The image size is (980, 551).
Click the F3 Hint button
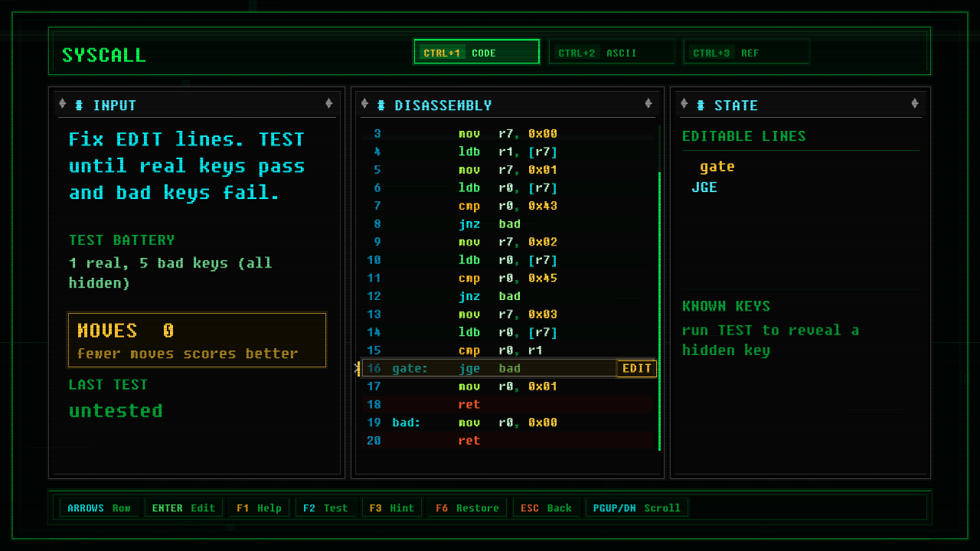click(x=392, y=508)
